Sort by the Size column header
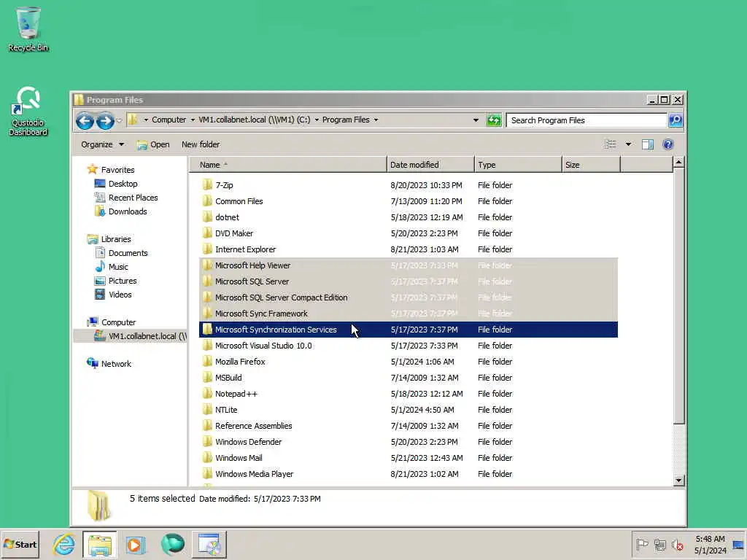Viewport: 747px width, 560px height. point(591,165)
